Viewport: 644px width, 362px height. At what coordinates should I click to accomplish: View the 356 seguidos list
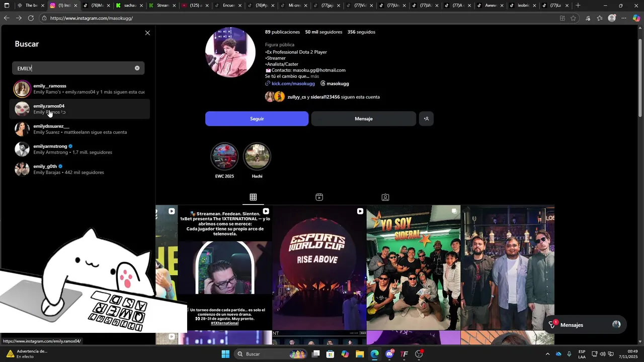click(361, 32)
